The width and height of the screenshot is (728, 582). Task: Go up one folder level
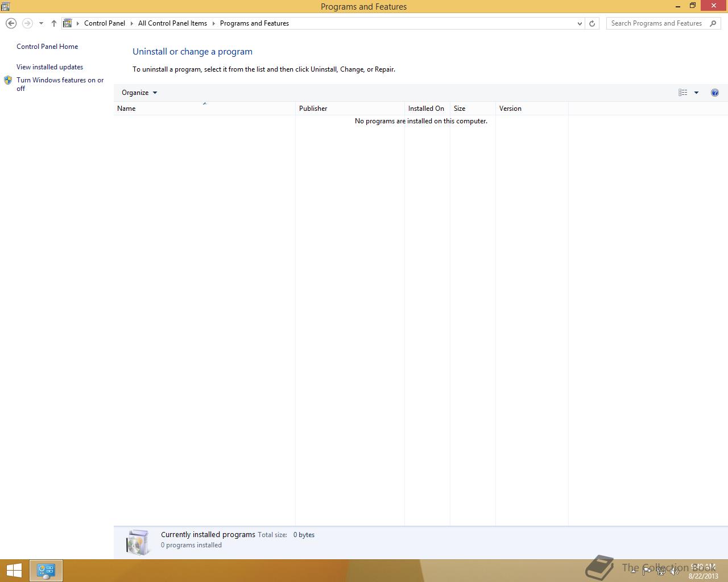point(53,23)
